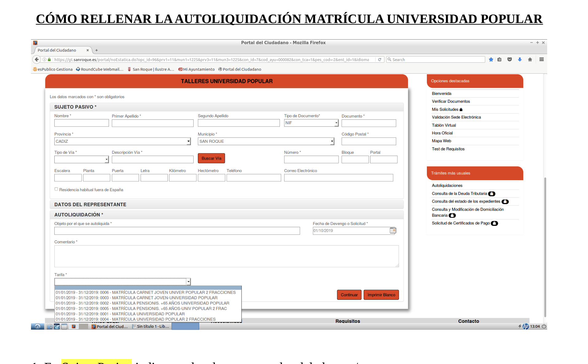The width and height of the screenshot is (588, 364).
Task: Open the Firefox hamburger menu
Action: click(x=541, y=60)
